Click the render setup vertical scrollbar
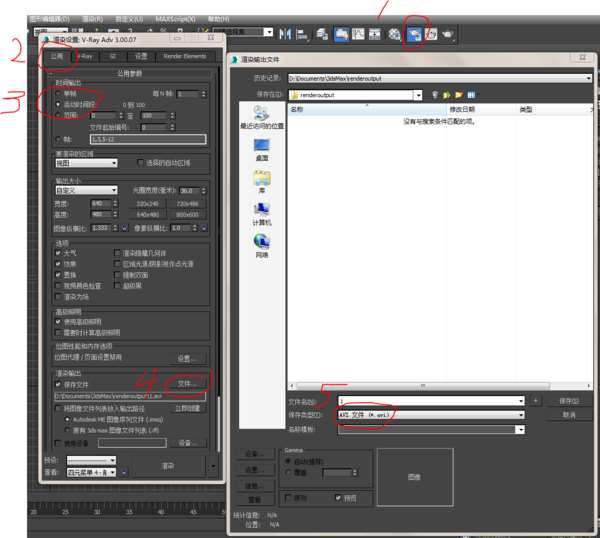Image resolution: width=600 pixels, height=538 pixels. [218, 424]
